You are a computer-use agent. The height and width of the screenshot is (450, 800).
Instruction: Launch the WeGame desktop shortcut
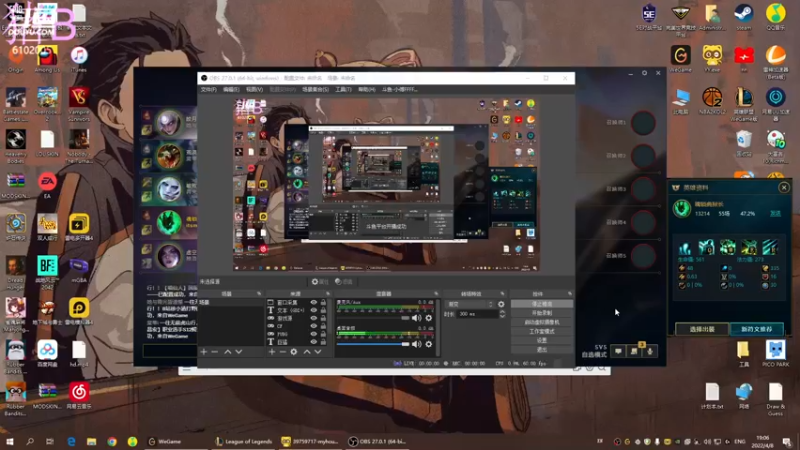point(681,59)
